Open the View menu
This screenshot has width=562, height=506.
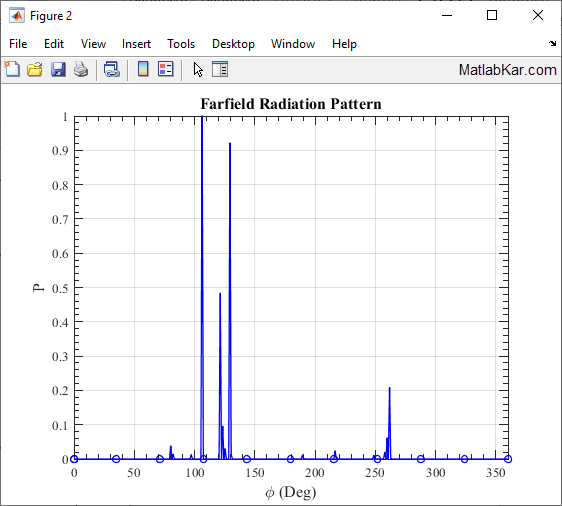pos(93,44)
